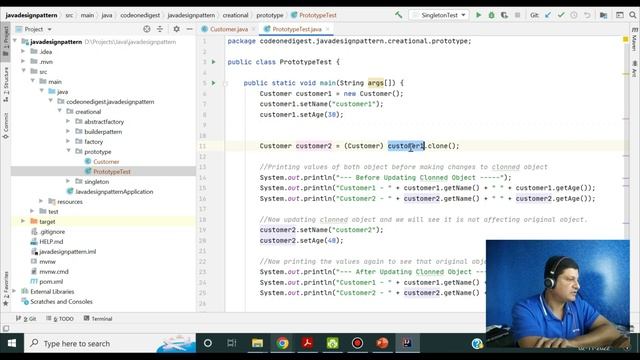
Task: Expand the target folder
Action: (x=23, y=221)
